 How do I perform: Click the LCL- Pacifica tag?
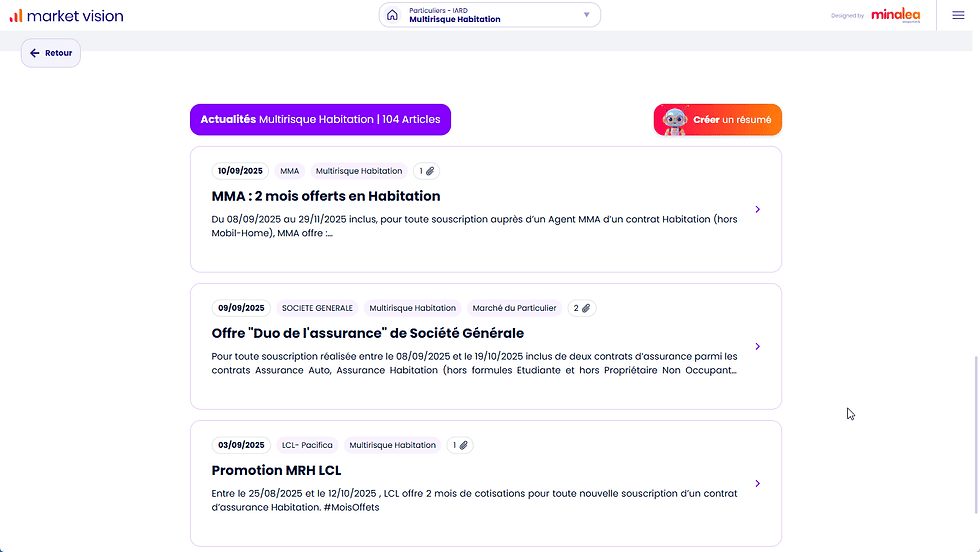pos(307,445)
